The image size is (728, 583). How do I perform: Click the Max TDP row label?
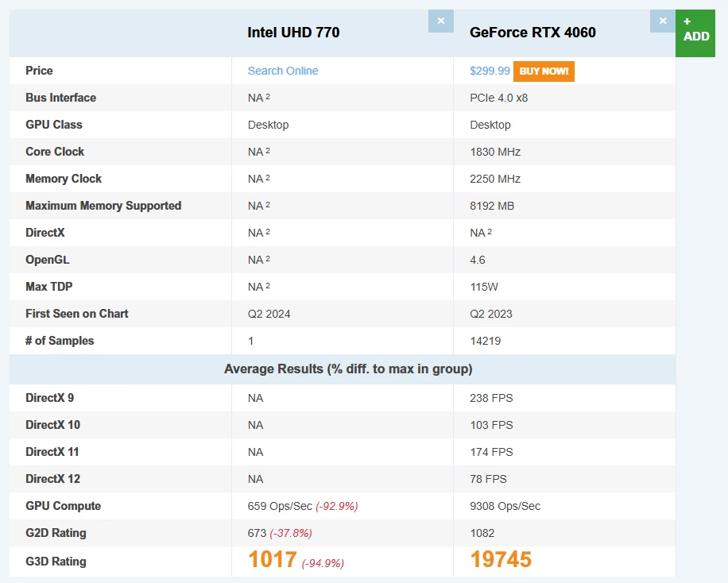coord(49,287)
